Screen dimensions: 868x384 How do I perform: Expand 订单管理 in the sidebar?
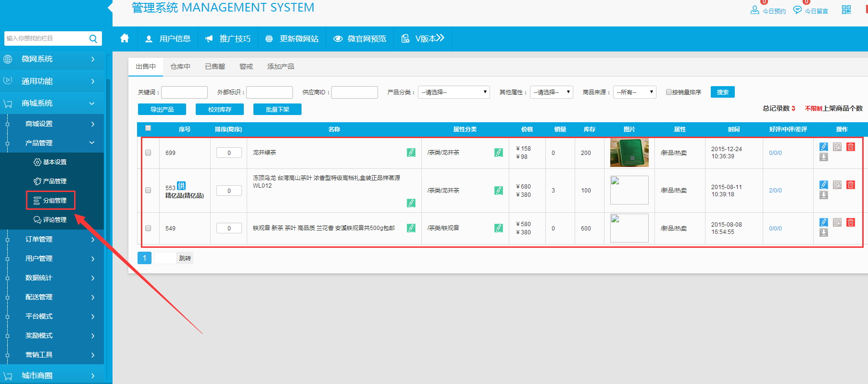coord(52,239)
